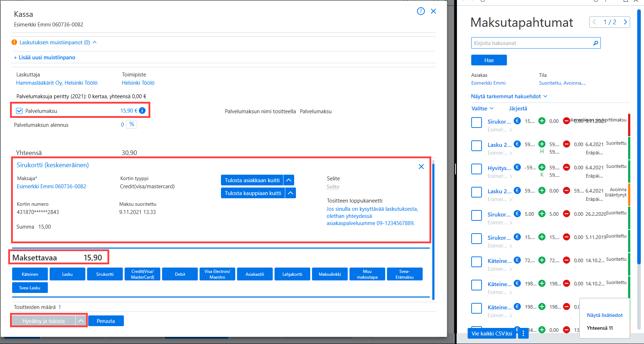Open Helsinki Töölö toimipiste link

(138, 83)
